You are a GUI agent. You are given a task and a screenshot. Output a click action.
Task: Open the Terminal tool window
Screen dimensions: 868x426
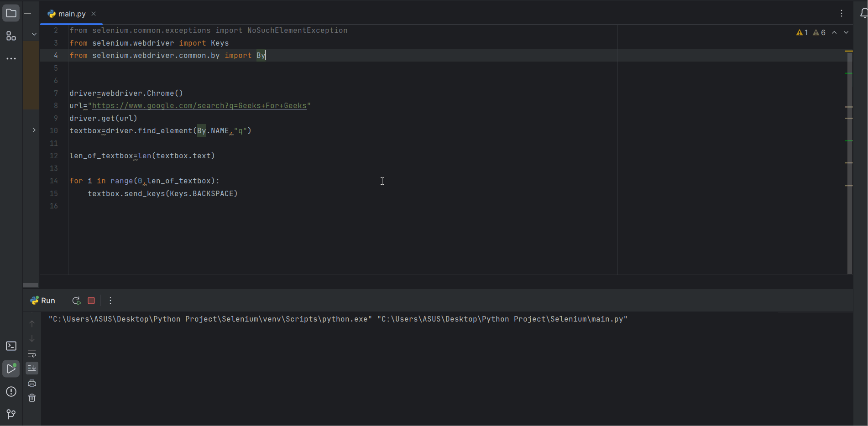[x=11, y=346]
